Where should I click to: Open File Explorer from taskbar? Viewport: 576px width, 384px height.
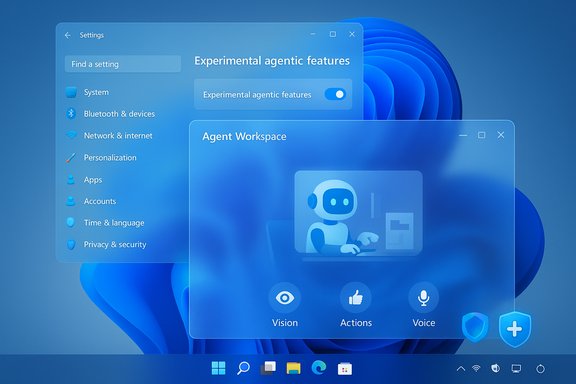294,368
